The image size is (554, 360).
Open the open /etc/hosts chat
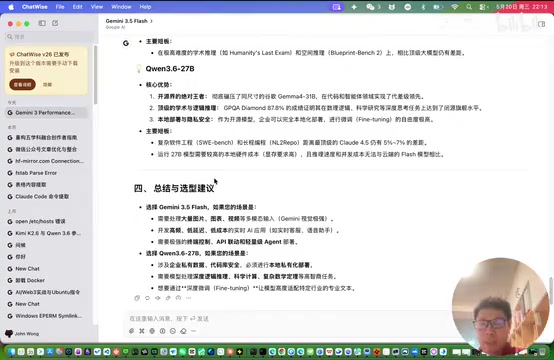pos(46,222)
